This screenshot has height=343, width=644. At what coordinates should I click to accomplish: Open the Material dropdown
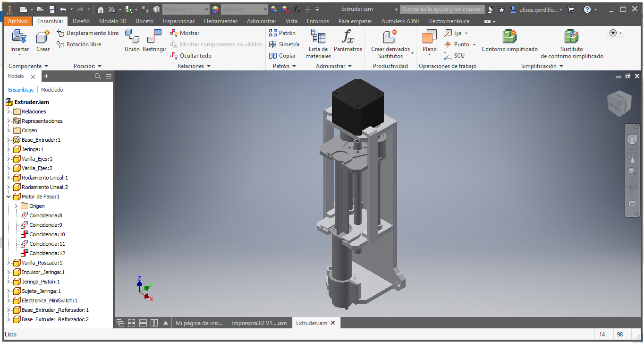186,9
